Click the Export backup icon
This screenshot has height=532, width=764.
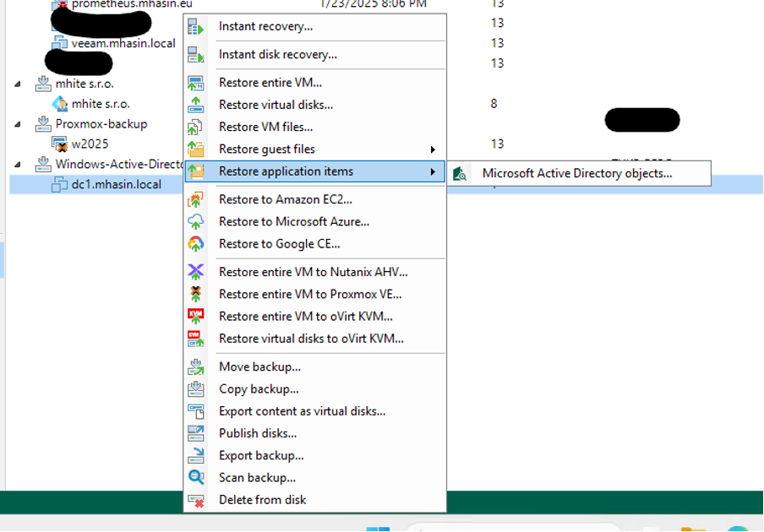coord(196,456)
